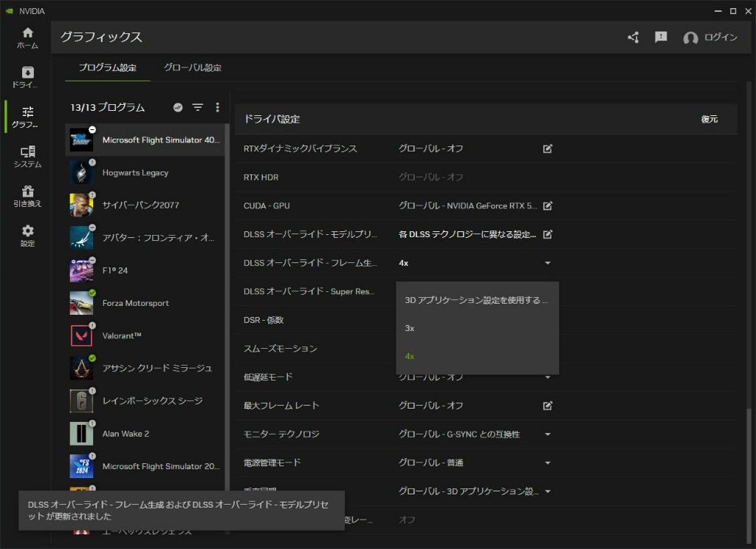Open the ホーム page in sidebar

27,38
